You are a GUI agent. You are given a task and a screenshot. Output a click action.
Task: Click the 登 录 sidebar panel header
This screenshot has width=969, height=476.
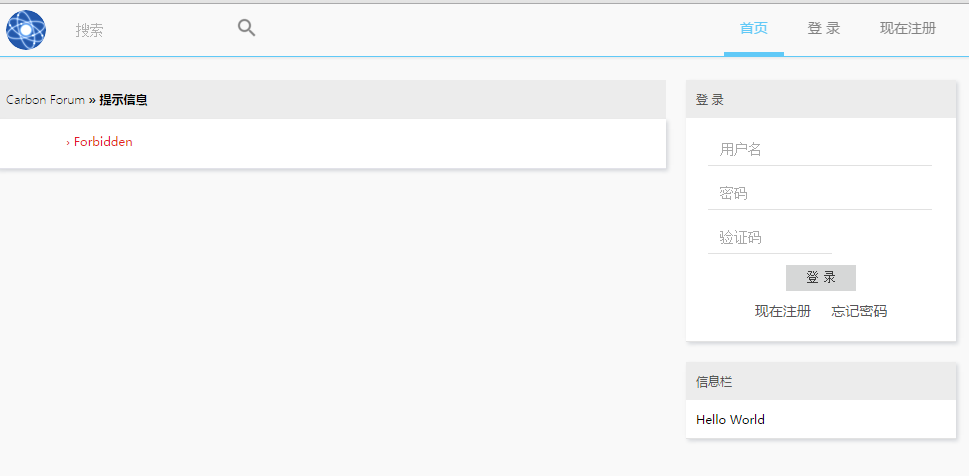(x=821, y=100)
